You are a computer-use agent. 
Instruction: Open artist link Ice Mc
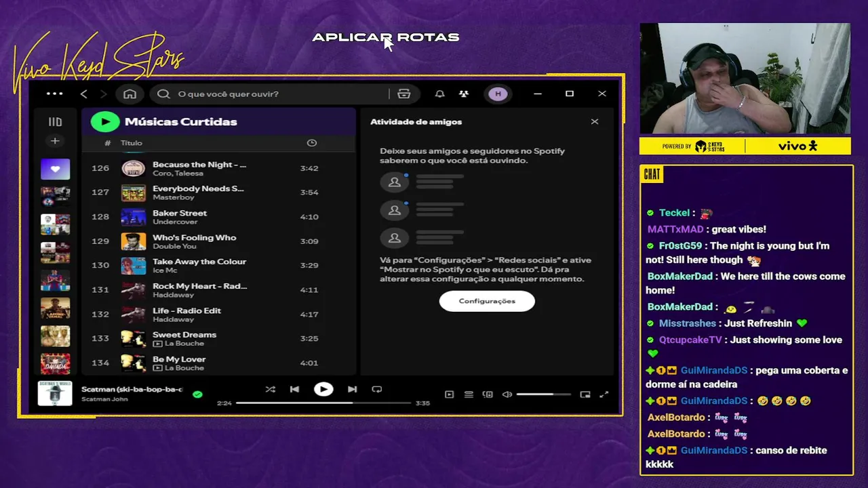[165, 270]
